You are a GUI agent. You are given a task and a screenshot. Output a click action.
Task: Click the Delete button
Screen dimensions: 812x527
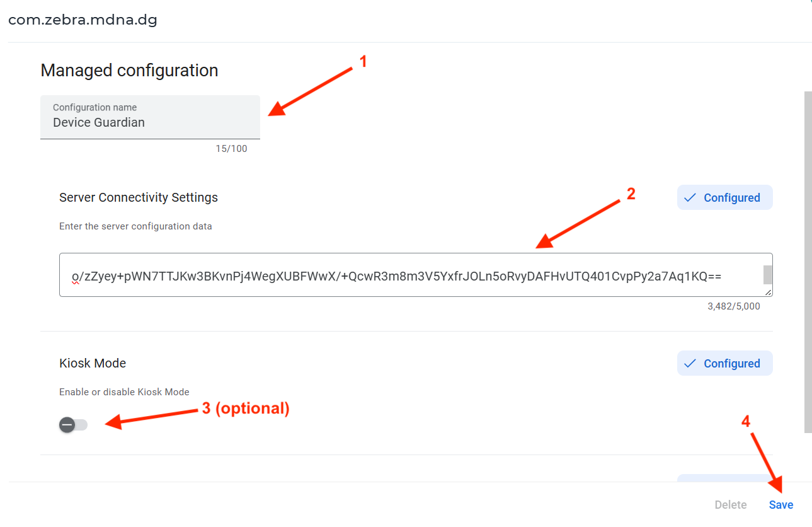730,505
